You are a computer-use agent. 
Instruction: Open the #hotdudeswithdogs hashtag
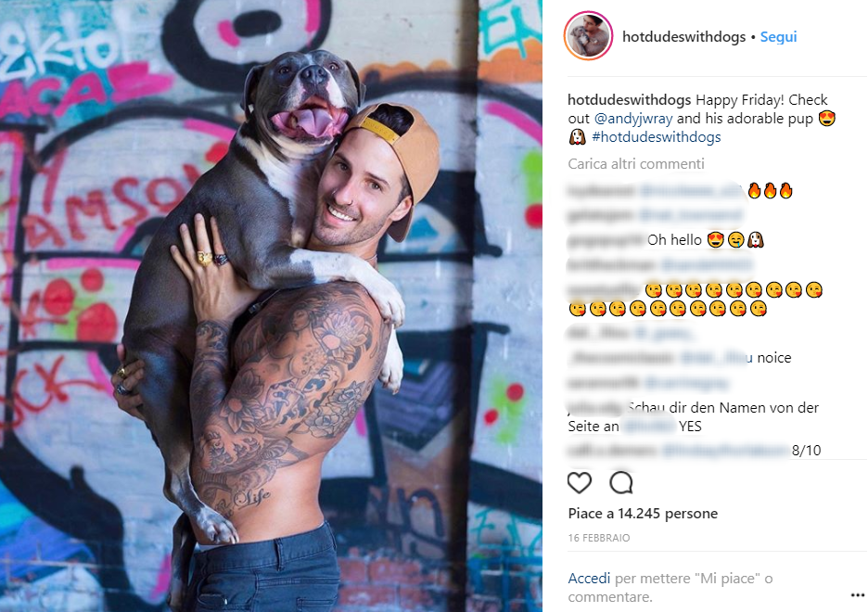click(657, 136)
